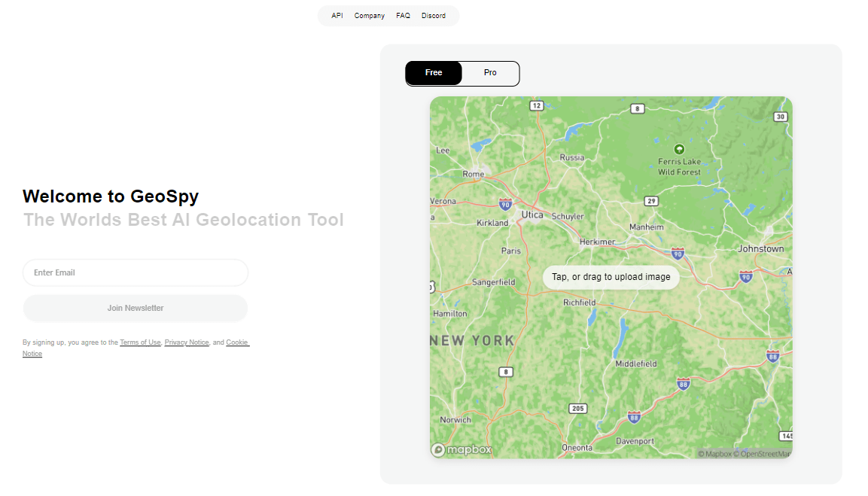Open the Company page
868x496 pixels.
coord(369,15)
